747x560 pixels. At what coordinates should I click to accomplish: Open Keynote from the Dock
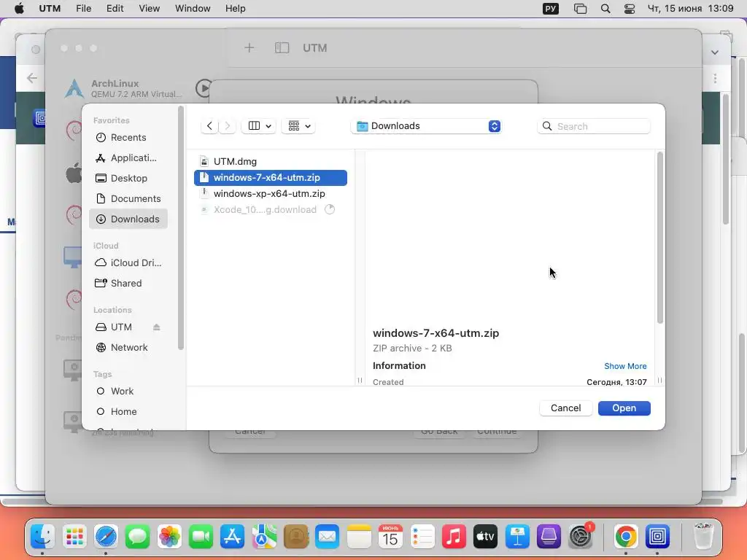[517, 536]
